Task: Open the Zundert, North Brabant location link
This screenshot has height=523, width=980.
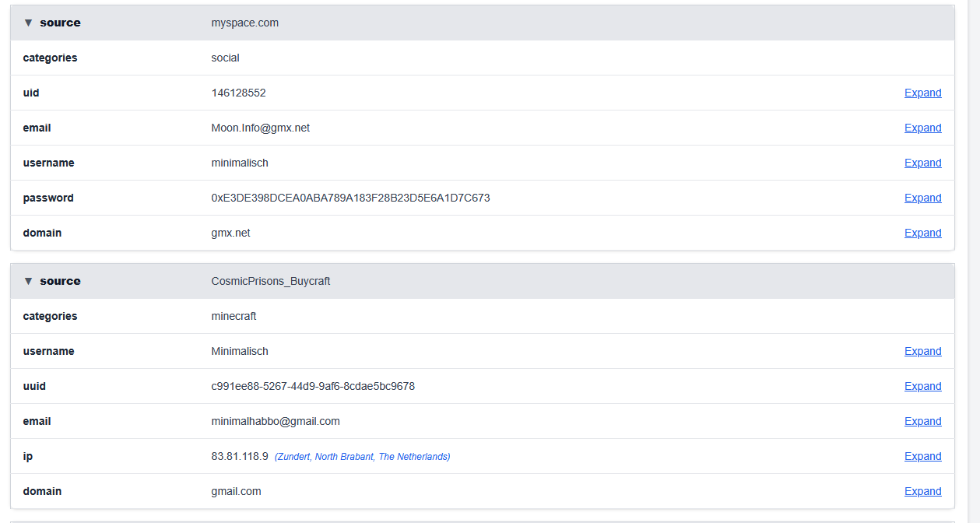Action: click(362, 457)
